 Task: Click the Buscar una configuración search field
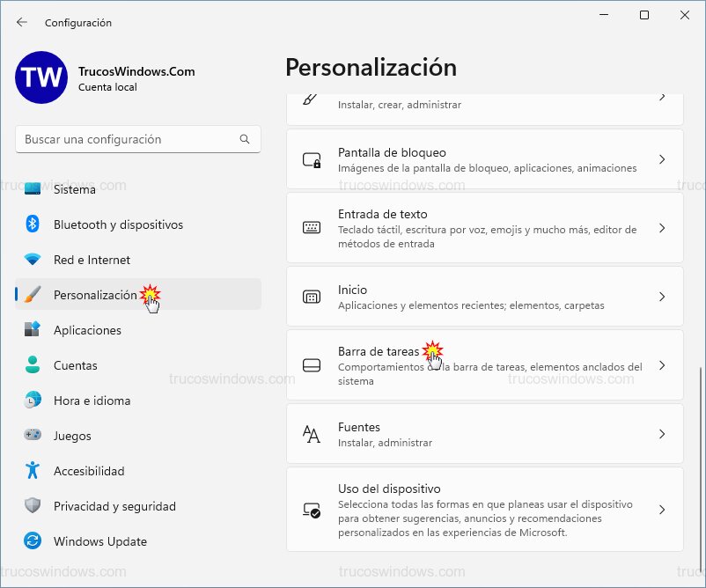point(137,139)
